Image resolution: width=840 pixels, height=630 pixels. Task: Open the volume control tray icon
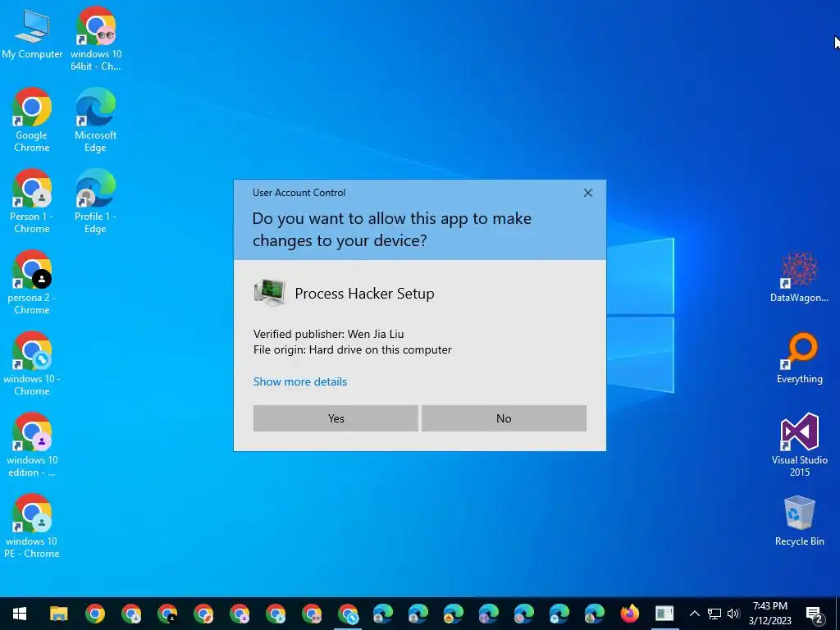(x=733, y=614)
